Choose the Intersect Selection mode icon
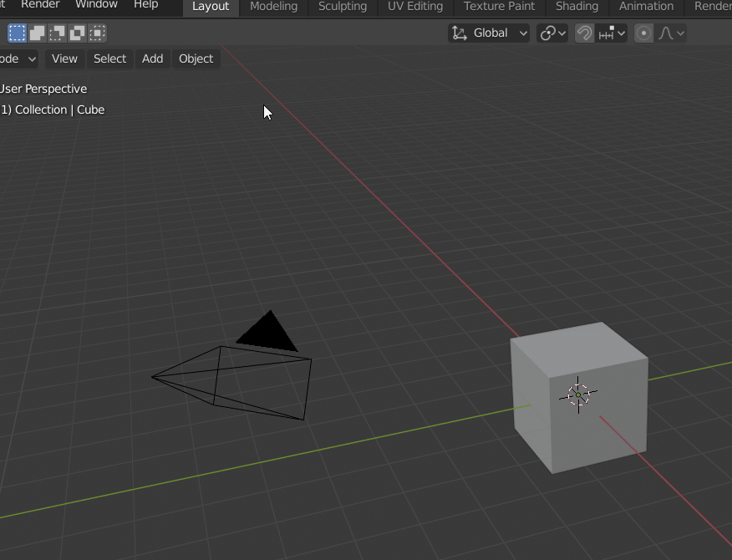Viewport: 732px width, 560px height. coord(98,33)
